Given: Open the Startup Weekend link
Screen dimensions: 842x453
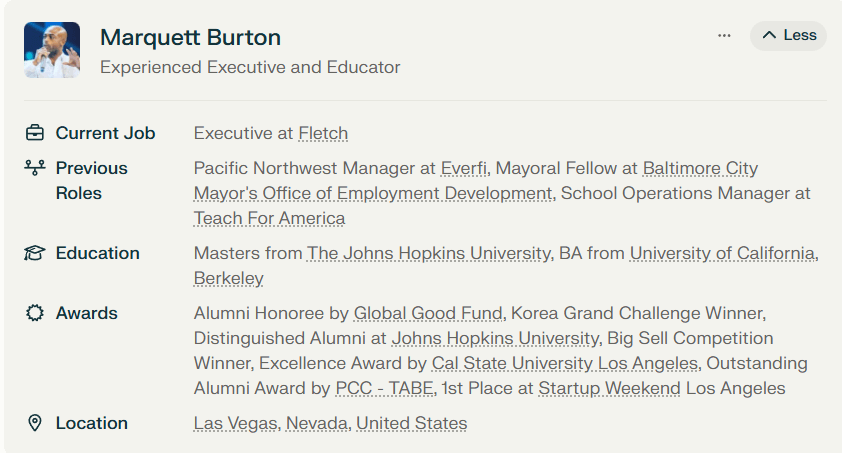Looking at the screenshot, I should click(x=609, y=388).
